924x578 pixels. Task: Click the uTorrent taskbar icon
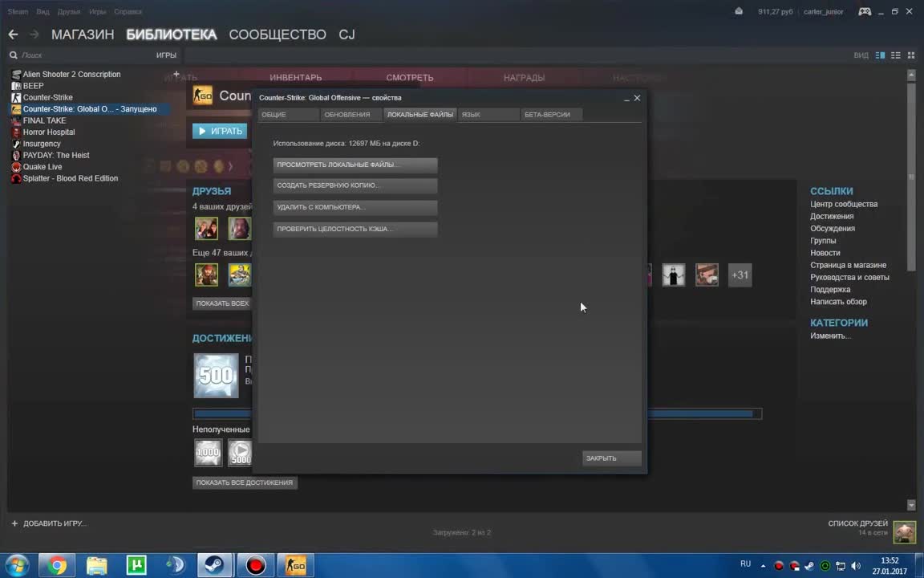(136, 565)
